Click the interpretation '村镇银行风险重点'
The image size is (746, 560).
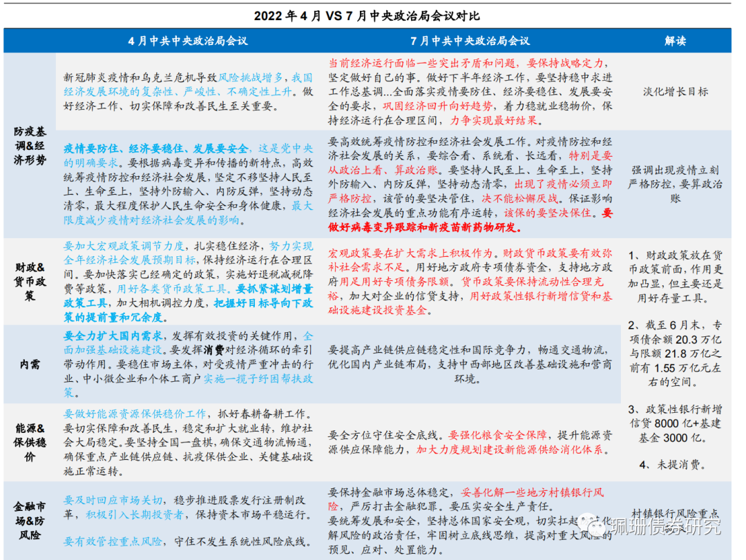pyautogui.click(x=675, y=514)
